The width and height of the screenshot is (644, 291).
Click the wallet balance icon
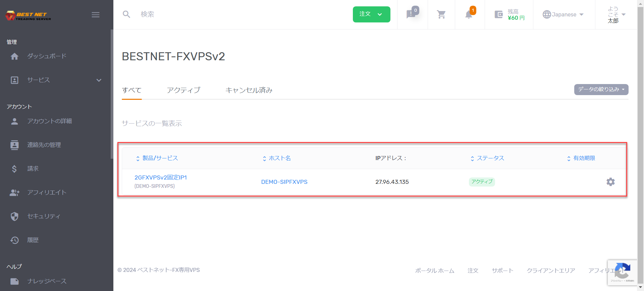point(499,14)
